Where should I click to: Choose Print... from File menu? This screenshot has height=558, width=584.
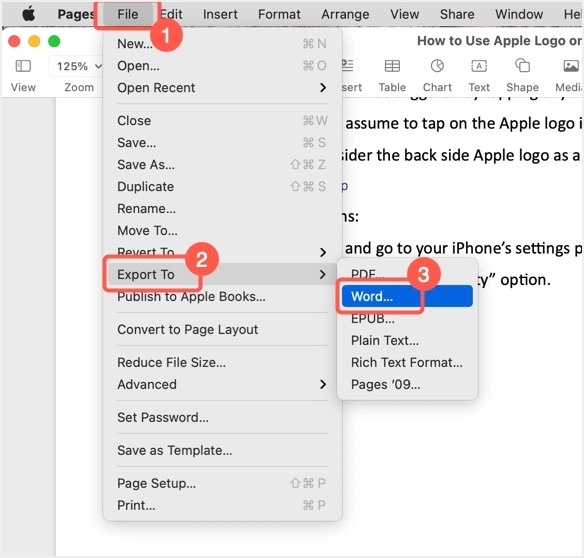coord(222,505)
